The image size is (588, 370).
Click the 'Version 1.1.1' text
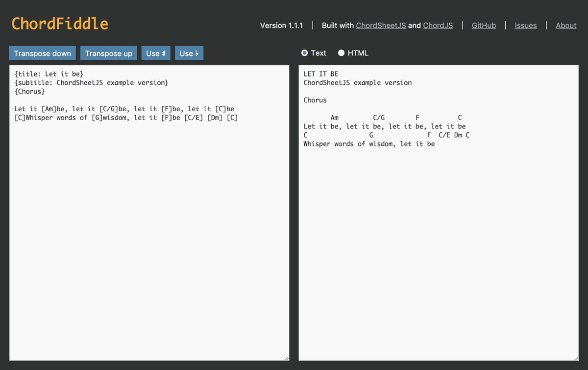282,25
